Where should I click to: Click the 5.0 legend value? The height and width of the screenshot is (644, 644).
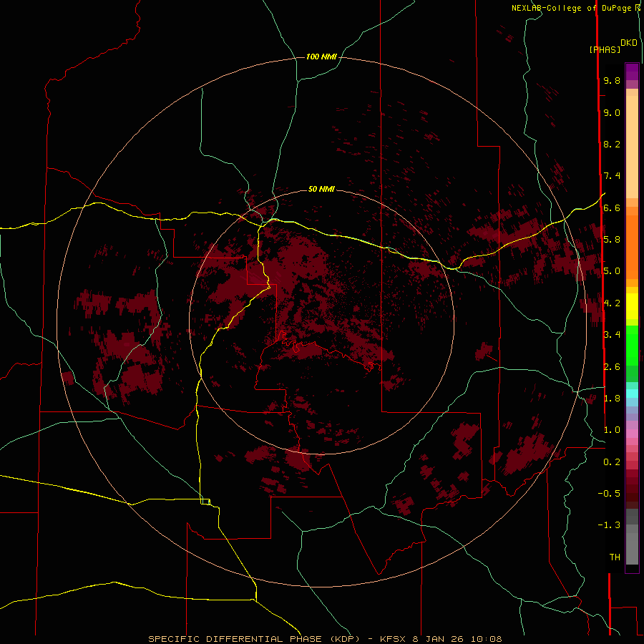point(612,271)
